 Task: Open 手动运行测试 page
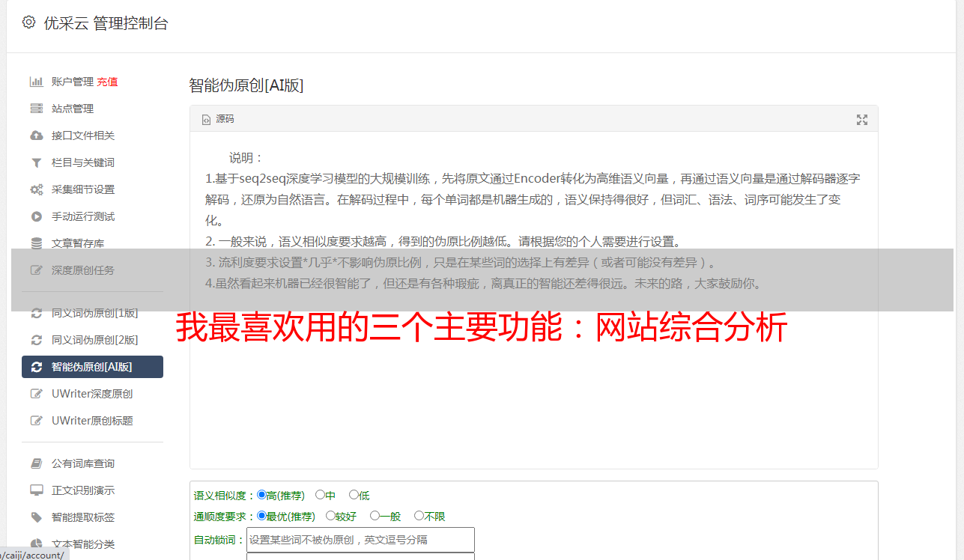[x=82, y=216]
